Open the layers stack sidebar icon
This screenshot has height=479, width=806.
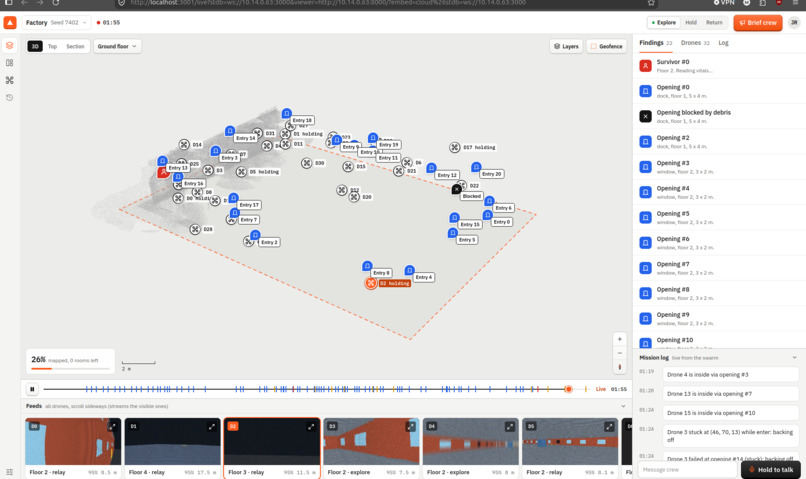tap(9, 46)
